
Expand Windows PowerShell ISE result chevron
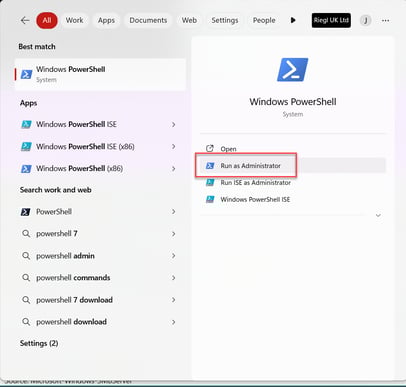174,124
